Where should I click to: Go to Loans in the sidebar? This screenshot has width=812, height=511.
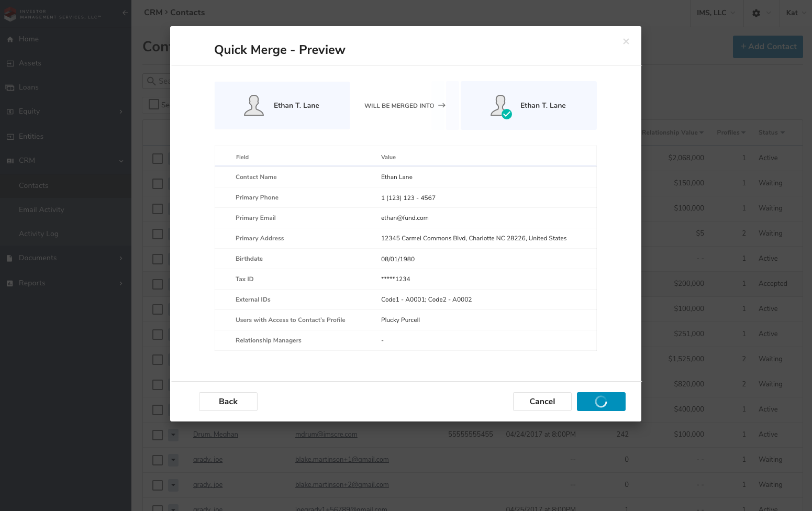(x=29, y=87)
